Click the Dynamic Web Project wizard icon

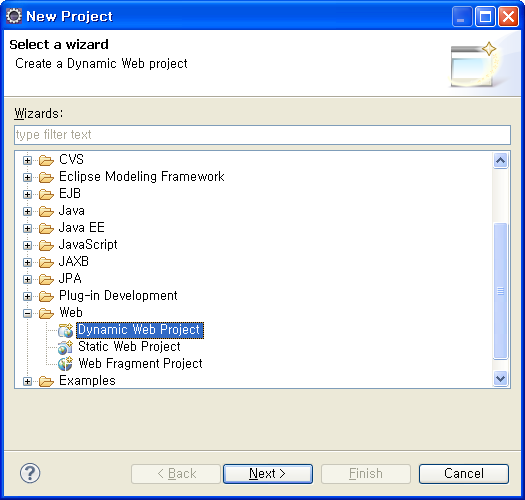65,331
